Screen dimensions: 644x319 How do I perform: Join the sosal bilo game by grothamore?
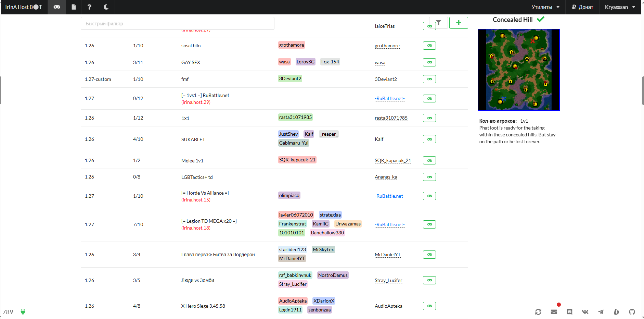(x=429, y=46)
